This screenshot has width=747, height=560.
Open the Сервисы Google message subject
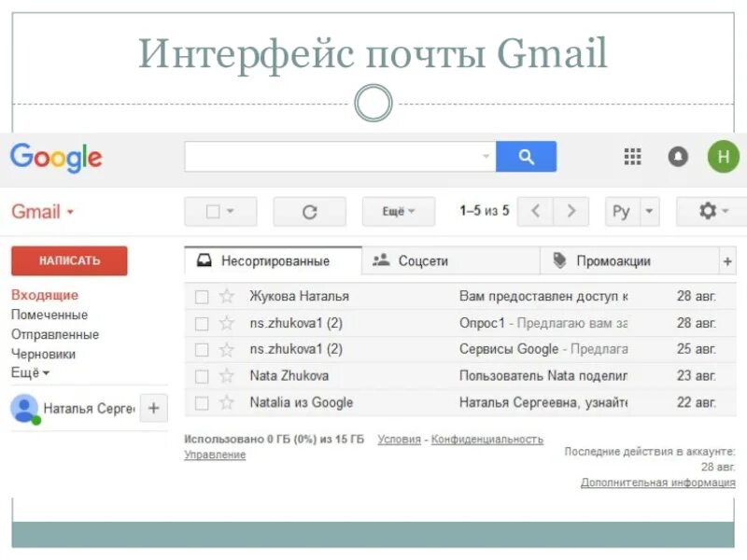pos(509,349)
